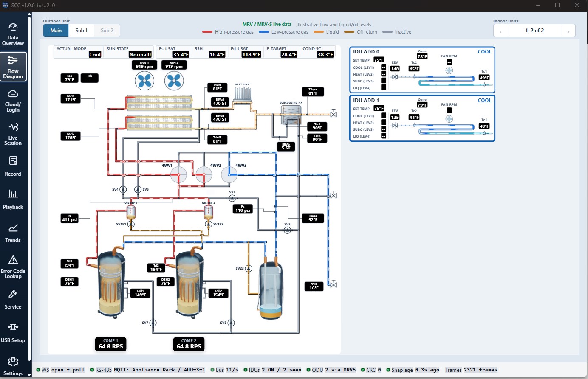Click the SV4 solenoid valve symbol
This screenshot has height=379, width=588.
(x=123, y=189)
